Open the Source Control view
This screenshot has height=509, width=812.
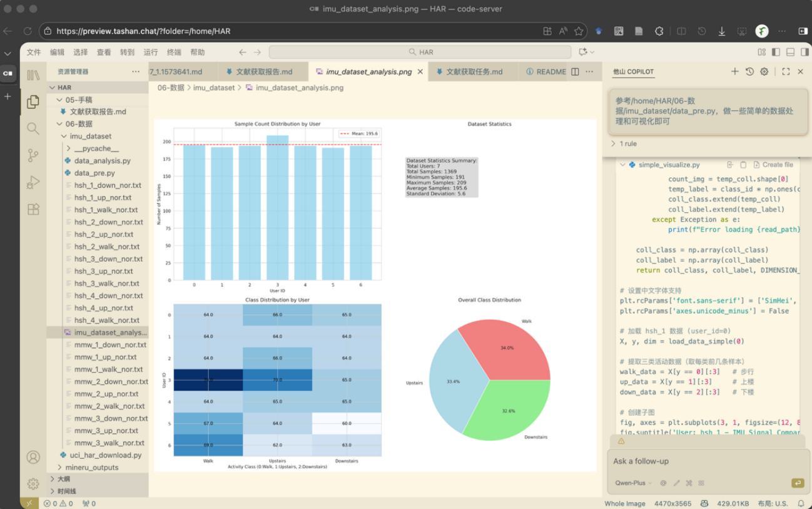[x=33, y=155]
